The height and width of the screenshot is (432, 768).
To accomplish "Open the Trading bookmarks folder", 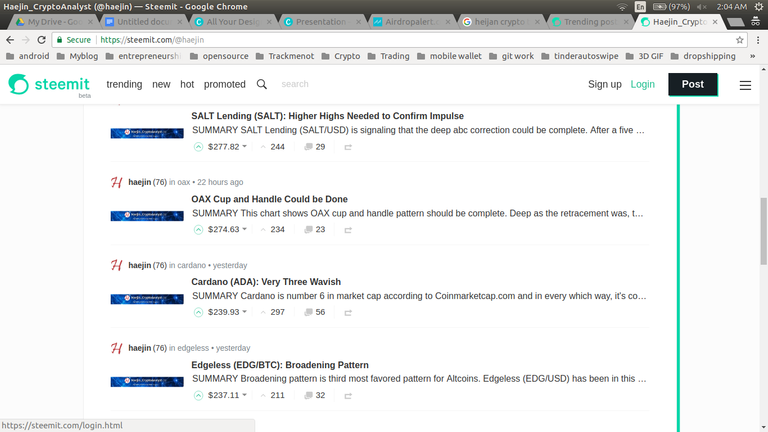I will pos(388,56).
